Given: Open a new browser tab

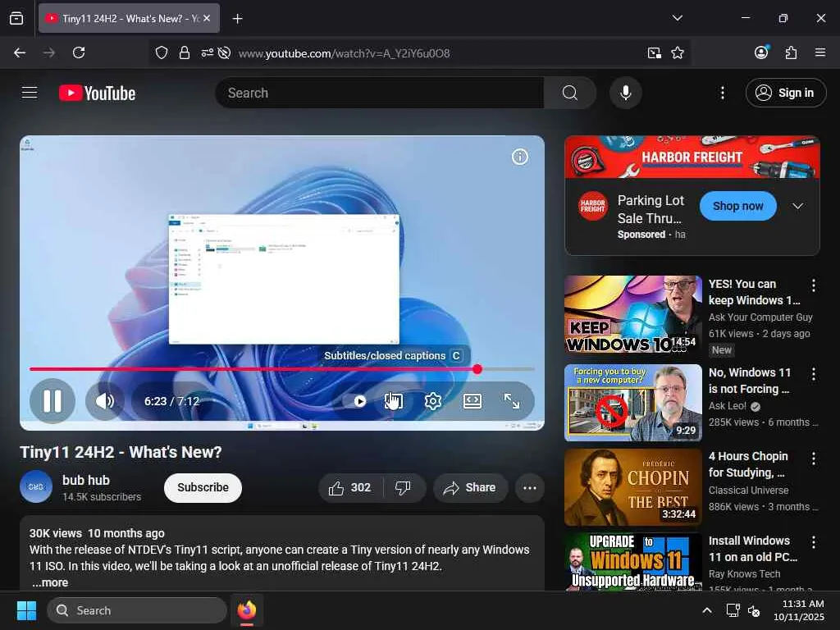Looking at the screenshot, I should [x=237, y=18].
